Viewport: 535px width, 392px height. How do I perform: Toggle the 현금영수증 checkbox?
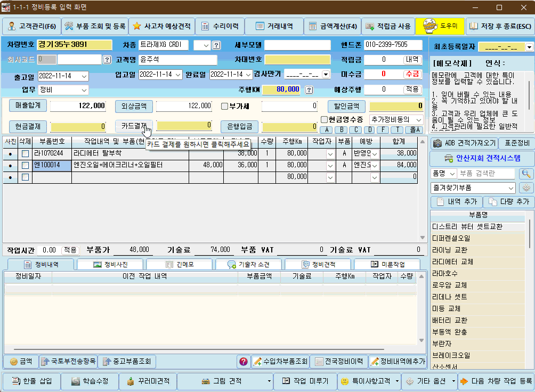coord(325,119)
